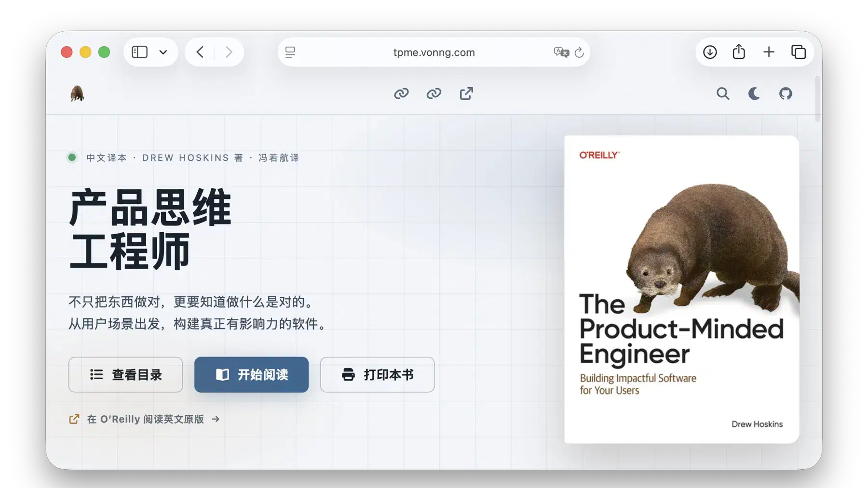
Task: Click the 查看目录 button
Action: pyautogui.click(x=125, y=375)
